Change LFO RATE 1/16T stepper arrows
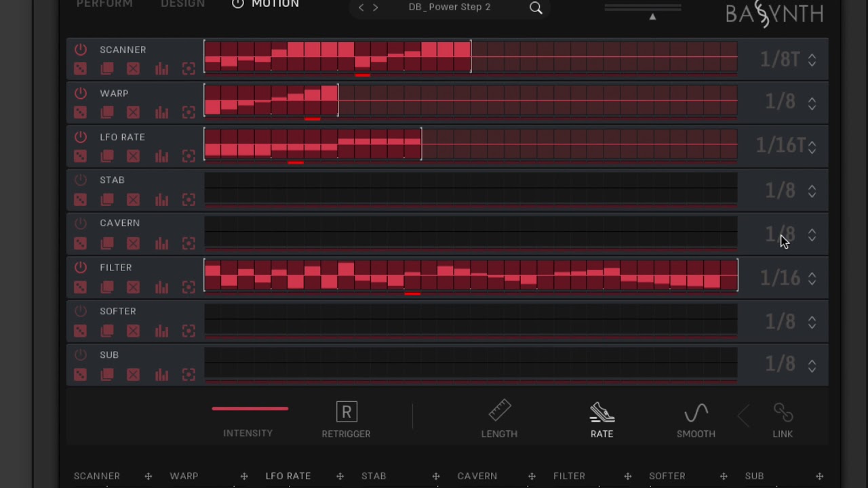The height and width of the screenshot is (488, 868). pos(812,146)
